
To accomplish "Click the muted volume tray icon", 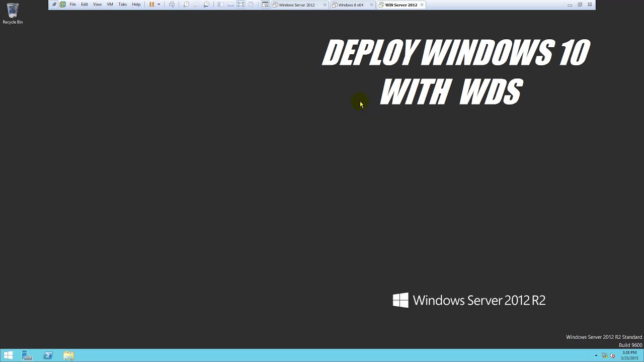I will pyautogui.click(x=612, y=356).
